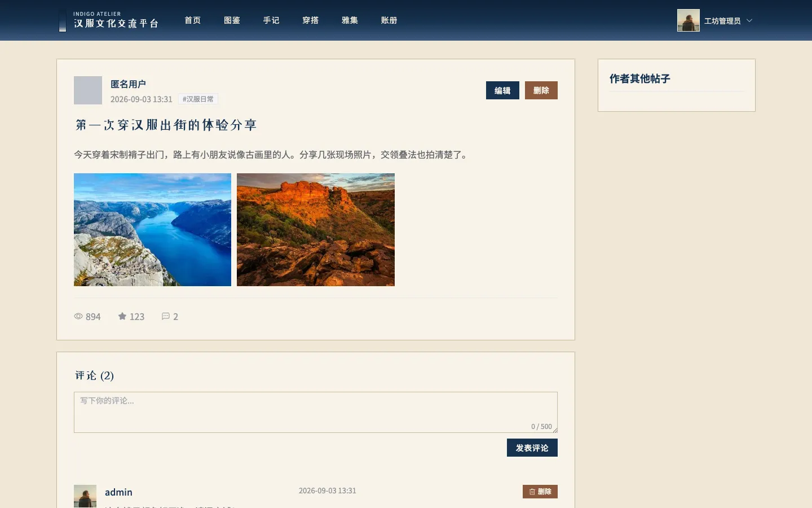Open the 图鉴 nav item

(232, 20)
